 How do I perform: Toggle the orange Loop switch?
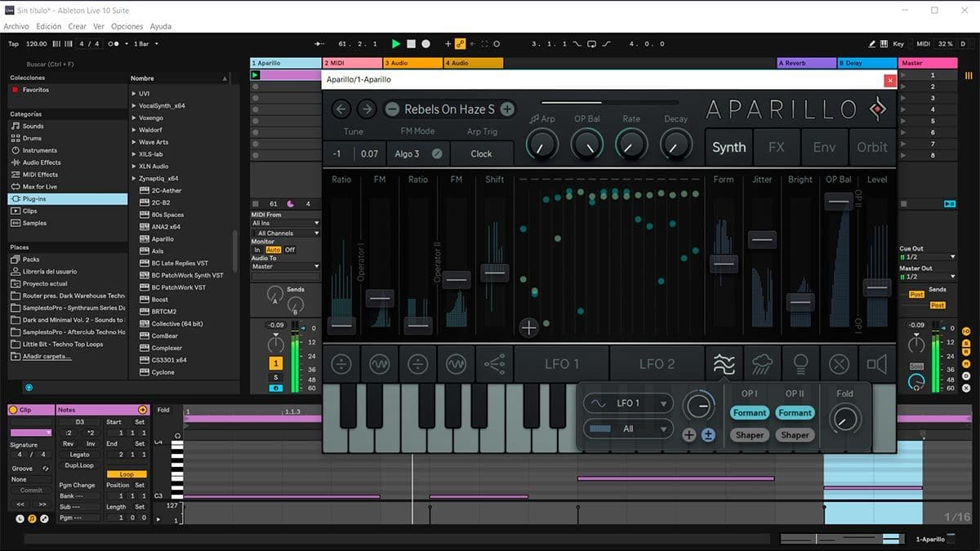pyautogui.click(x=127, y=474)
